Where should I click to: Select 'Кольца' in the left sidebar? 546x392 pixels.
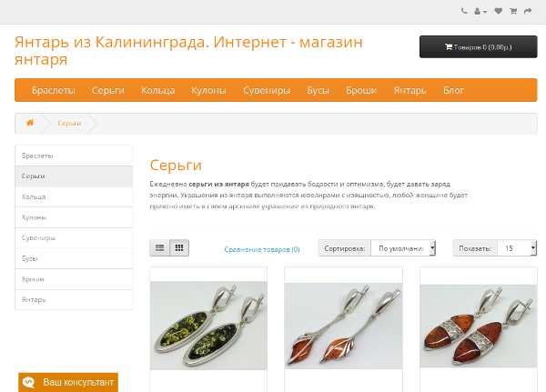coord(74,196)
